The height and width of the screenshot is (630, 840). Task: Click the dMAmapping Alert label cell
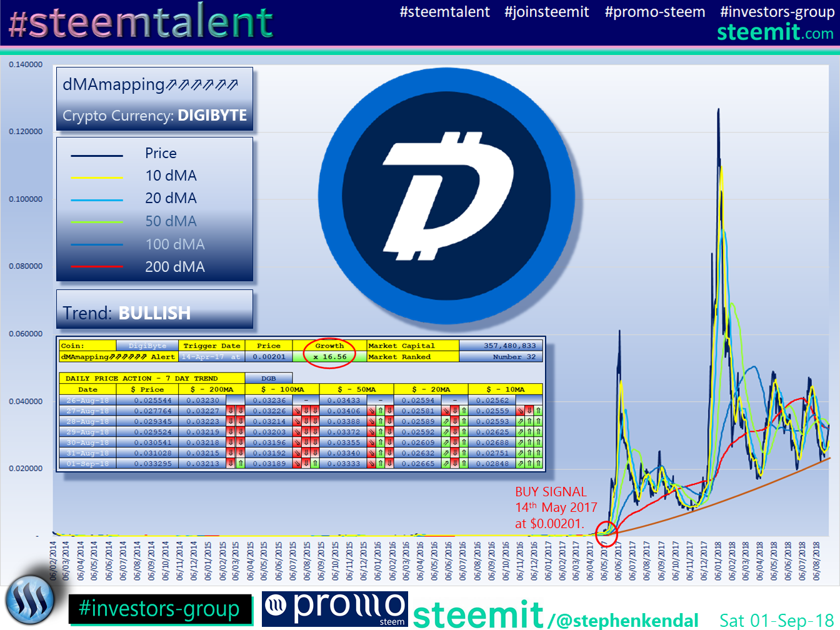pos(119,357)
